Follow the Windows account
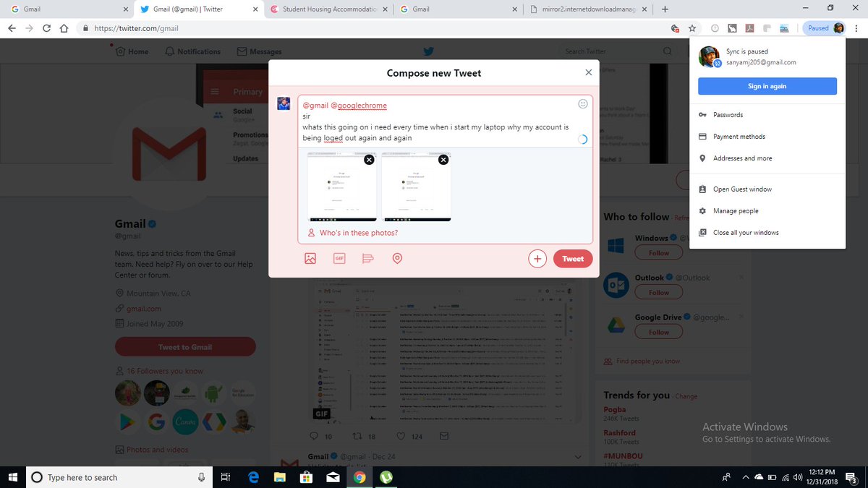The width and height of the screenshot is (868, 488). point(659,253)
